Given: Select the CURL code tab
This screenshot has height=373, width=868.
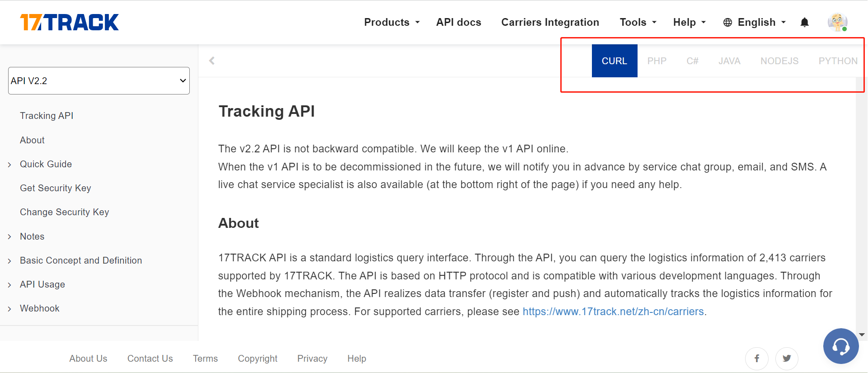Looking at the screenshot, I should [615, 61].
